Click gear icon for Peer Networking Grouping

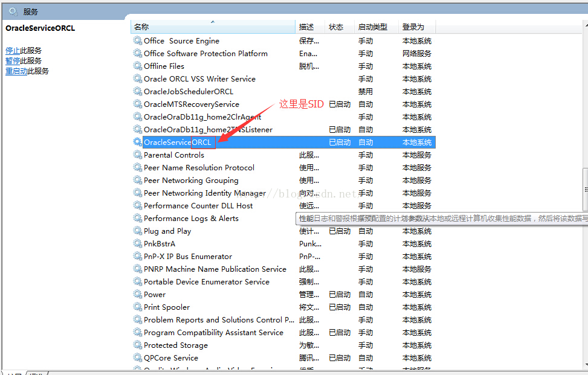coord(138,180)
